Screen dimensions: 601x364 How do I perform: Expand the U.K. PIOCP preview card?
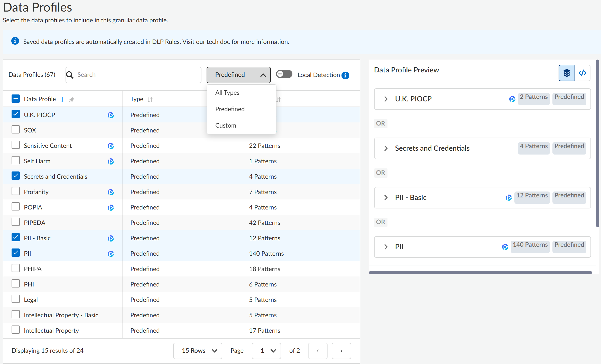pyautogui.click(x=386, y=99)
